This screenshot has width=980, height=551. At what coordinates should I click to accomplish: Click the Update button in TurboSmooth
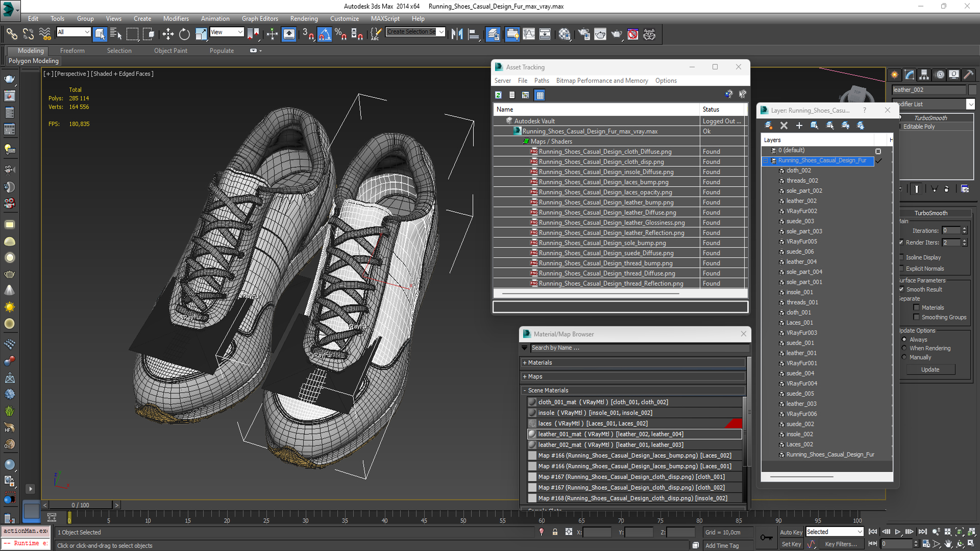pyautogui.click(x=930, y=369)
